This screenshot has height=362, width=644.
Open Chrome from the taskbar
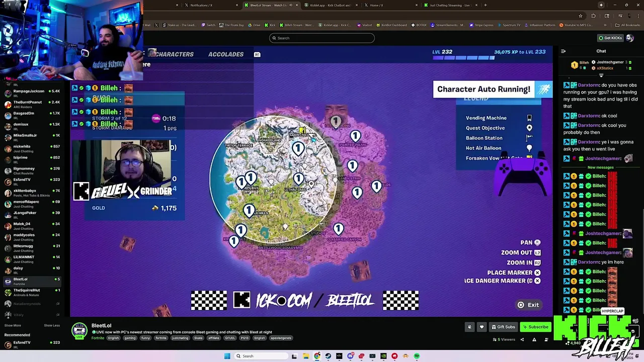pyautogui.click(x=317, y=356)
